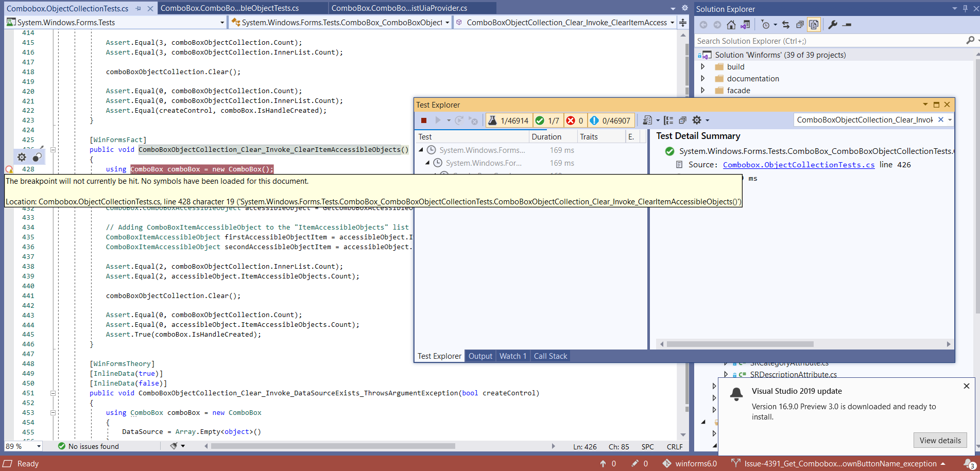Viewport: 980px width, 471px height.
Task: Click Group By icon in Test Explorer
Action: click(668, 120)
